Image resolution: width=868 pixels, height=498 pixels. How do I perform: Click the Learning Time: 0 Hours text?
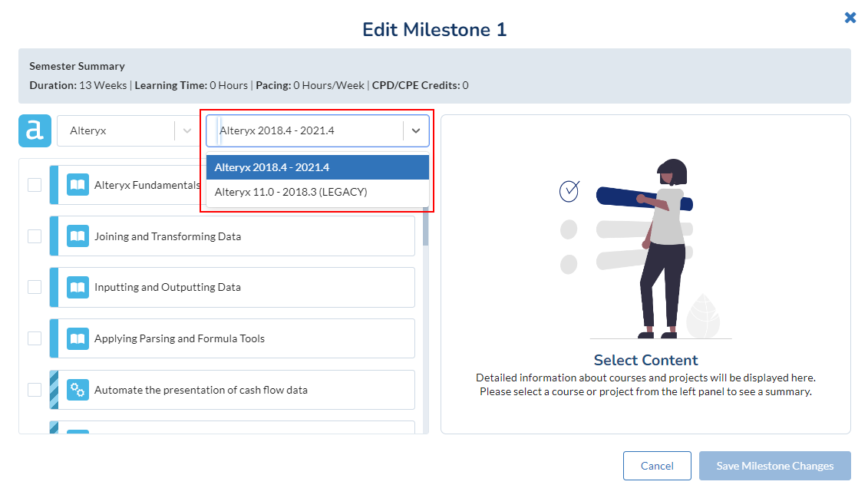pyautogui.click(x=191, y=85)
